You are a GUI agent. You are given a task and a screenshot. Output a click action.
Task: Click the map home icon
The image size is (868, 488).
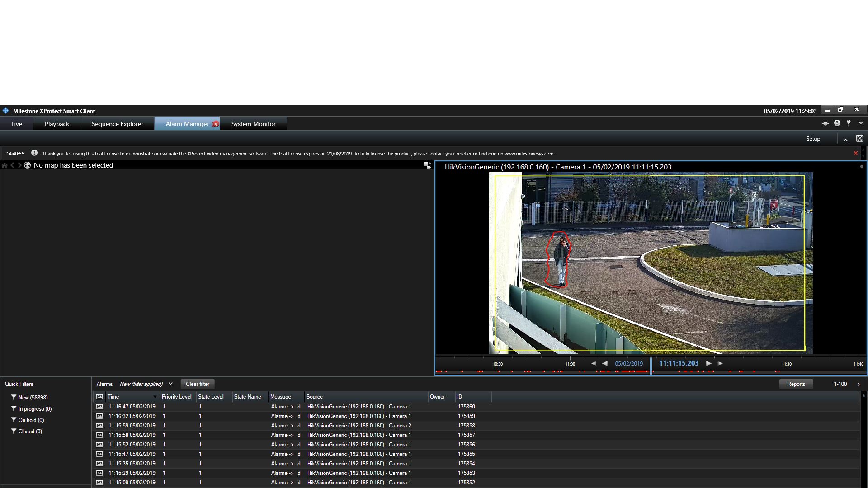coord(5,165)
